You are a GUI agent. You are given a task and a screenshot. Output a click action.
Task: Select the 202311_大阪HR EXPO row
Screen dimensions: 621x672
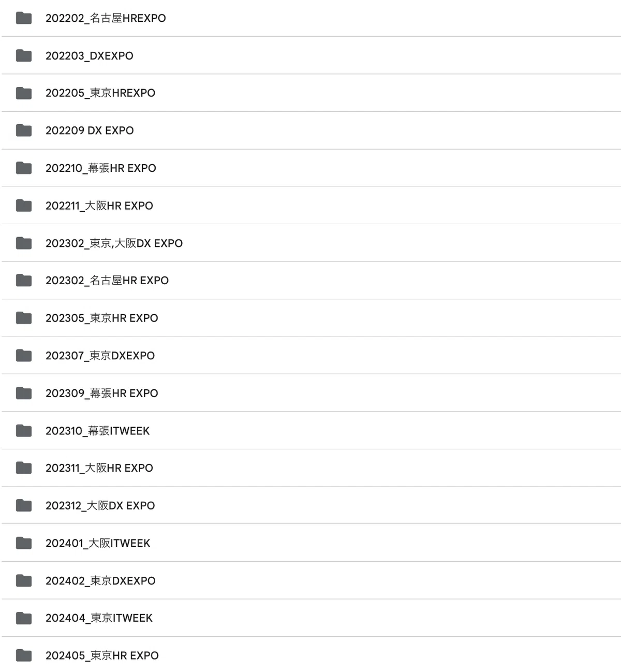tap(310, 468)
